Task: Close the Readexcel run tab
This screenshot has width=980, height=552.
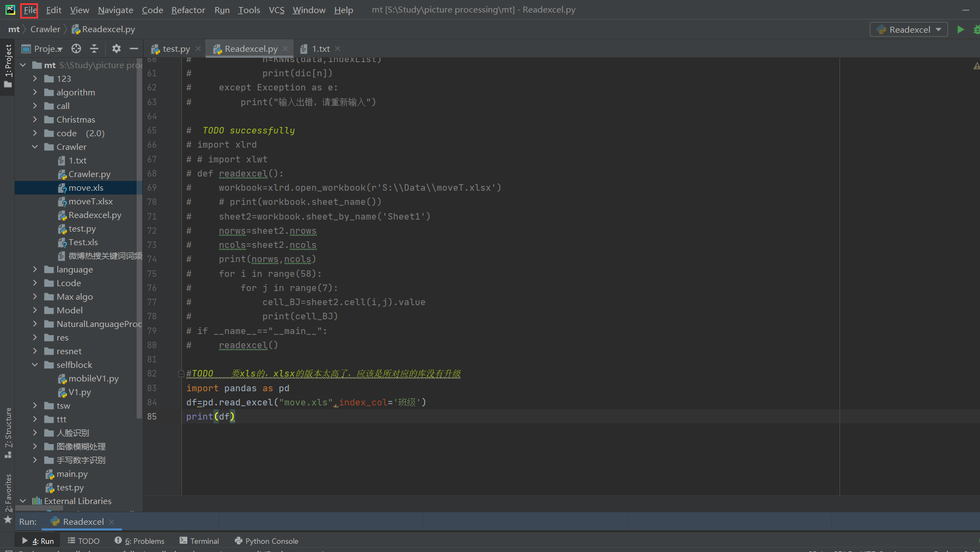Action: tap(112, 521)
